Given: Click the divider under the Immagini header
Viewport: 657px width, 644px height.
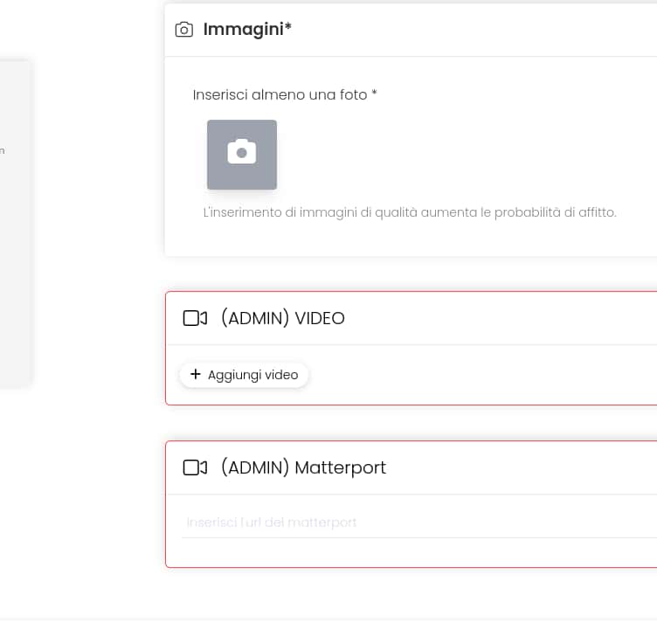Looking at the screenshot, I should pyautogui.click(x=411, y=57).
